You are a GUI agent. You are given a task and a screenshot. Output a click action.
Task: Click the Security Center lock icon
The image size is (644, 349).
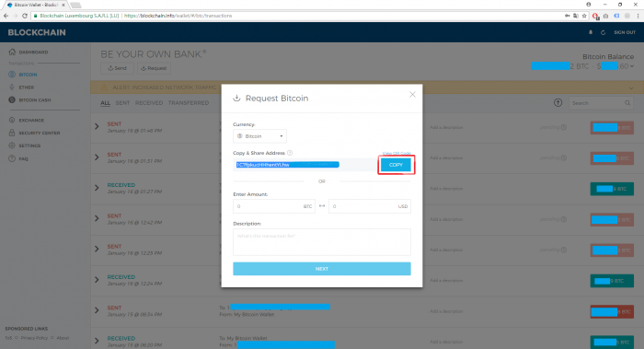coord(12,133)
